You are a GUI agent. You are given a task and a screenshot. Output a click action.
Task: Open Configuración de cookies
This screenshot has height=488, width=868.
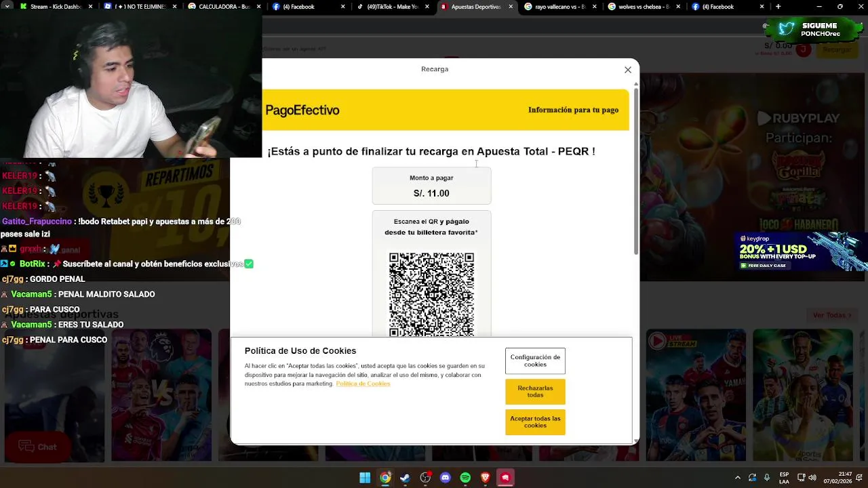(535, 361)
